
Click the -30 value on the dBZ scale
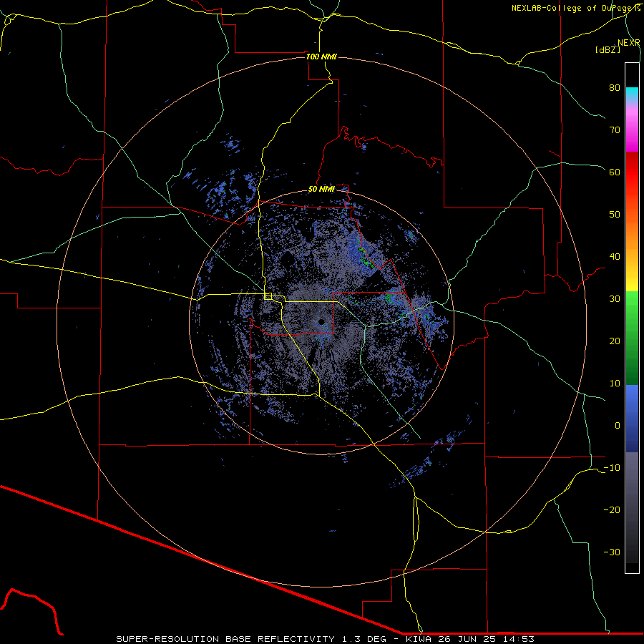pyautogui.click(x=612, y=552)
